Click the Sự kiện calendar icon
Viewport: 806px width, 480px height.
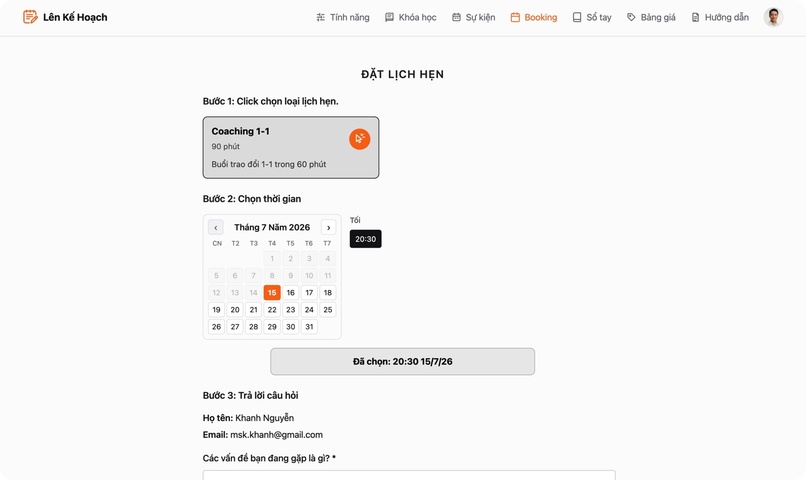pos(456,17)
